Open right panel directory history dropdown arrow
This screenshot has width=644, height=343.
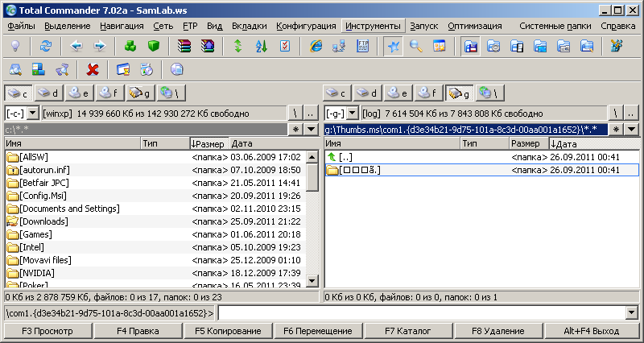point(632,130)
